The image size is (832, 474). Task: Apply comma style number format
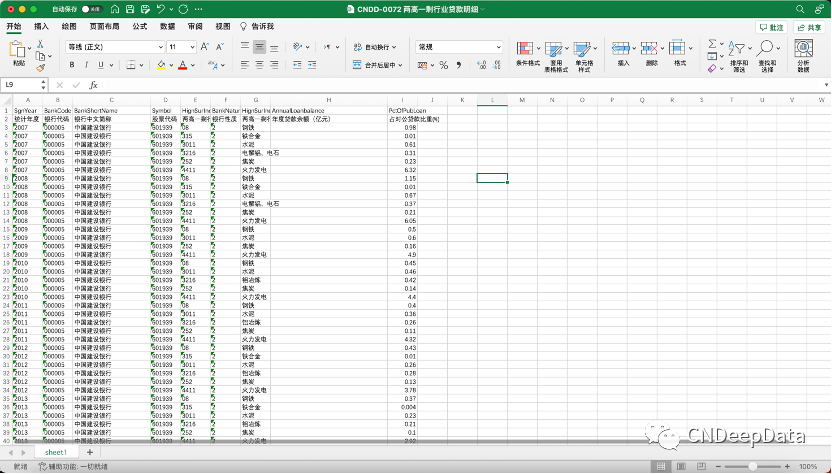pos(459,65)
